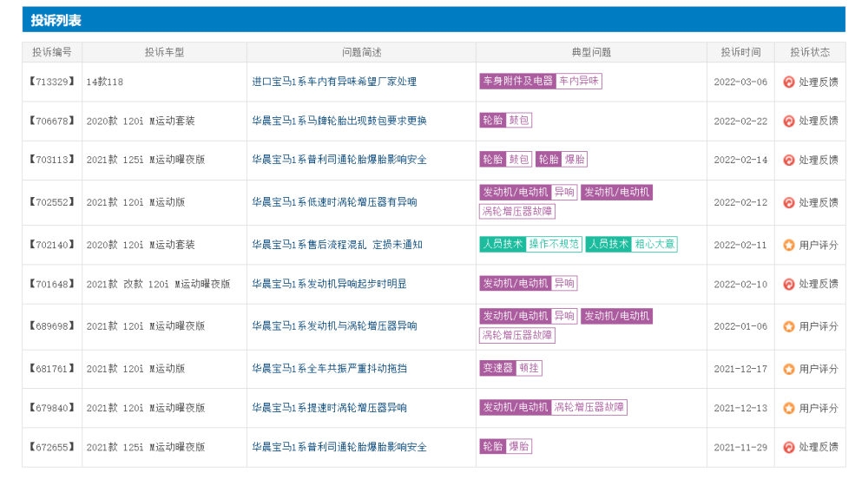Click the orange status icon for complaint 679840
This screenshot has height=486, width=868.
(789, 408)
